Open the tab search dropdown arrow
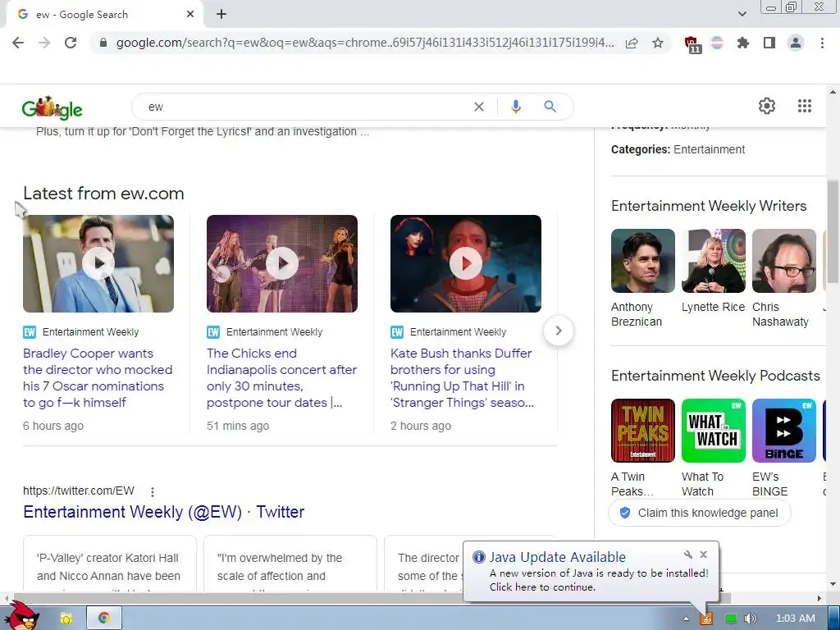 [x=742, y=14]
